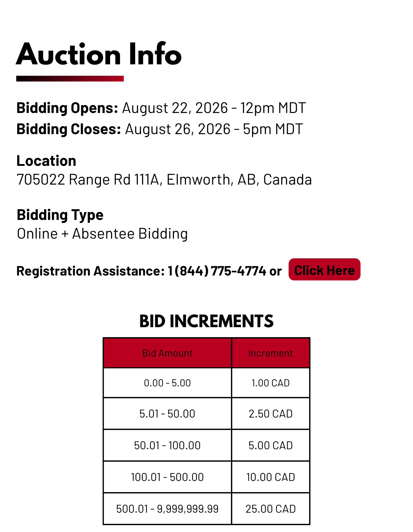The width and height of the screenshot is (413, 532).
Task: Click the Bidding Closes date text
Action: [x=214, y=129]
